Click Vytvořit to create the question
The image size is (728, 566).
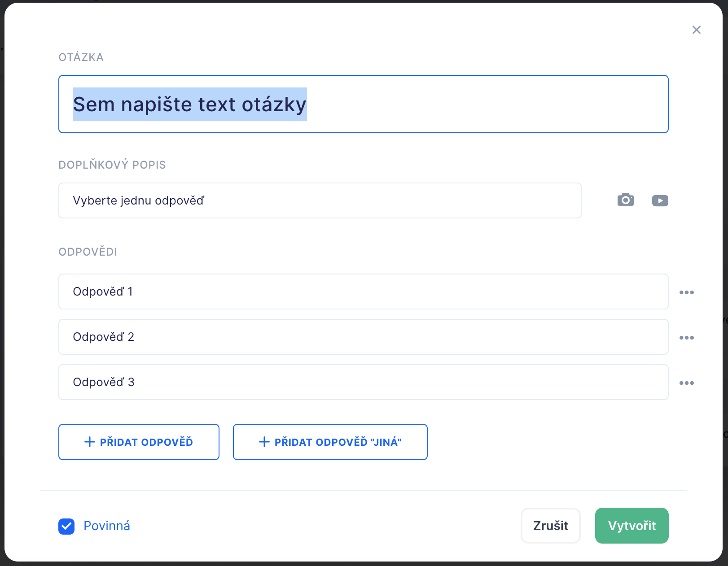(632, 526)
